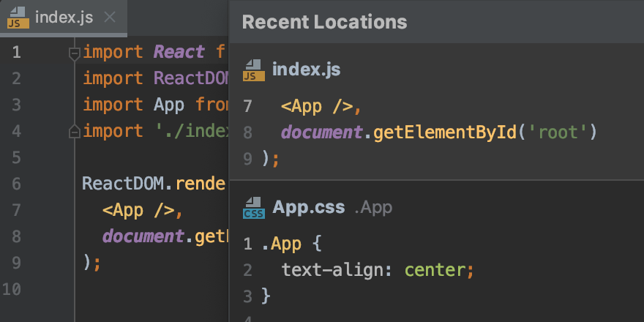The width and height of the screenshot is (644, 322).
Task: Open the App.css entry in Recent Locations
Action: tap(308, 208)
